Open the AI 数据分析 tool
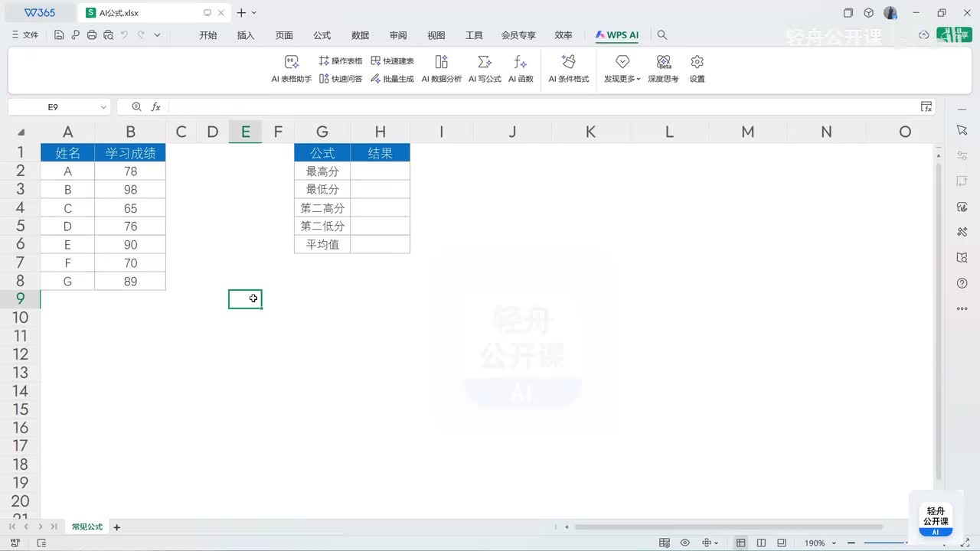Viewport: 980px width, 551px height. coord(442,69)
